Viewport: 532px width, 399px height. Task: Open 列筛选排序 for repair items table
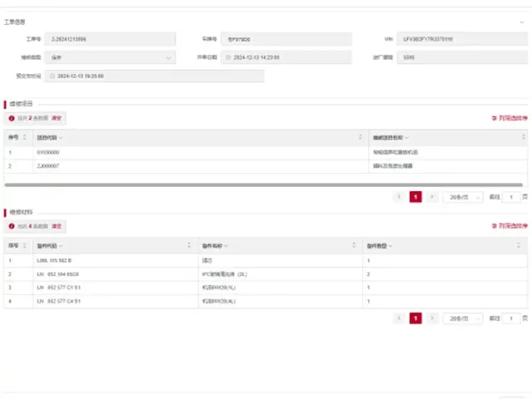510,118
